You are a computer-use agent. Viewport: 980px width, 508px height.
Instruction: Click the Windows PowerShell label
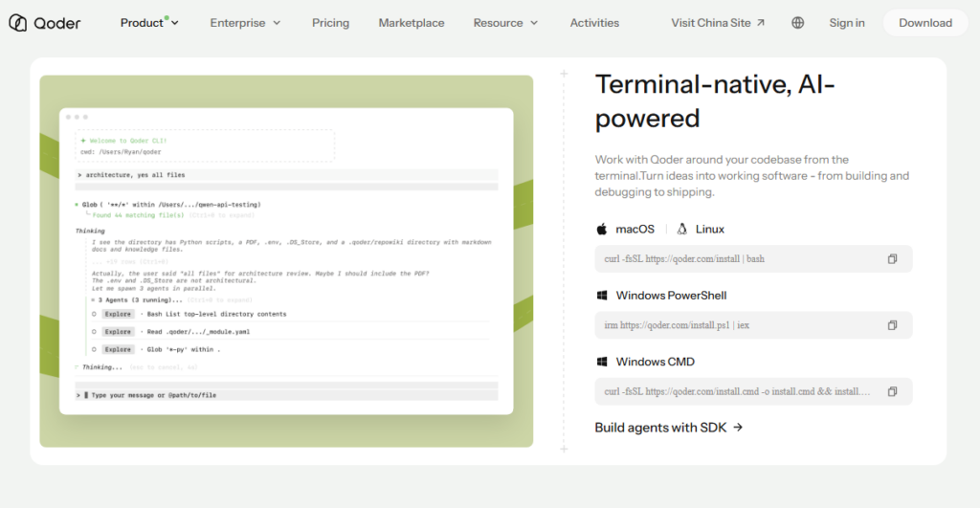point(671,296)
